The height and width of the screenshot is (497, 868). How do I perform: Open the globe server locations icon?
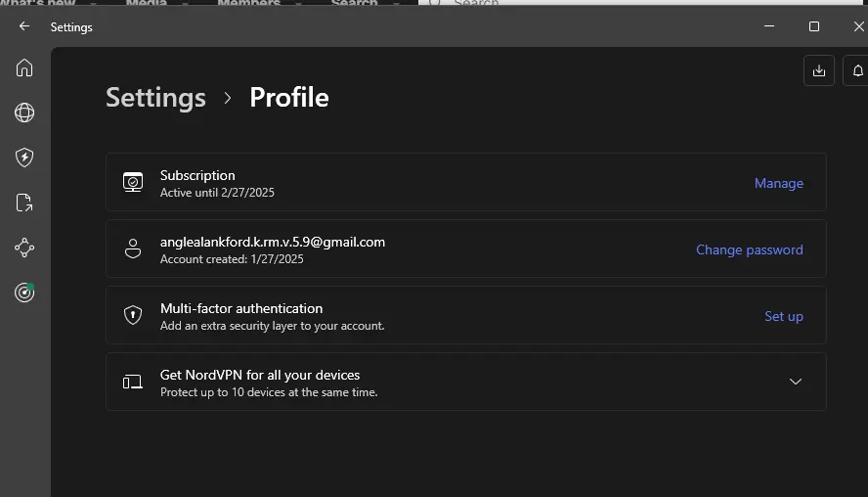24,113
